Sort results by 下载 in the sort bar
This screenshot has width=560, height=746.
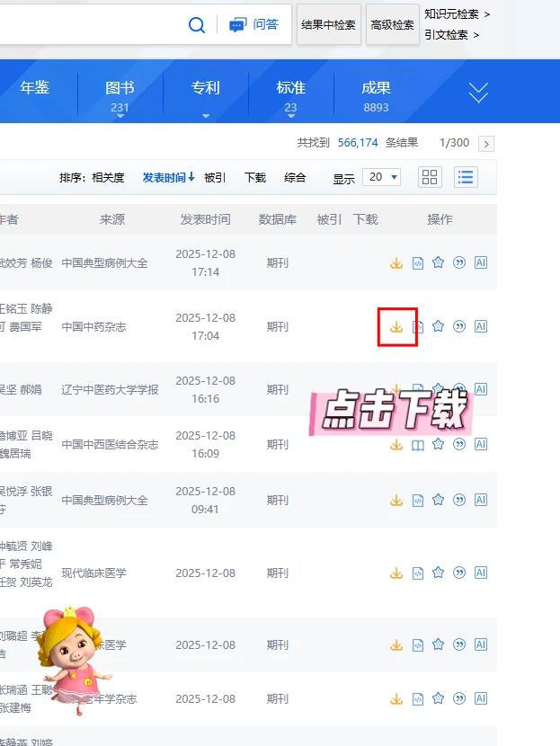255,178
